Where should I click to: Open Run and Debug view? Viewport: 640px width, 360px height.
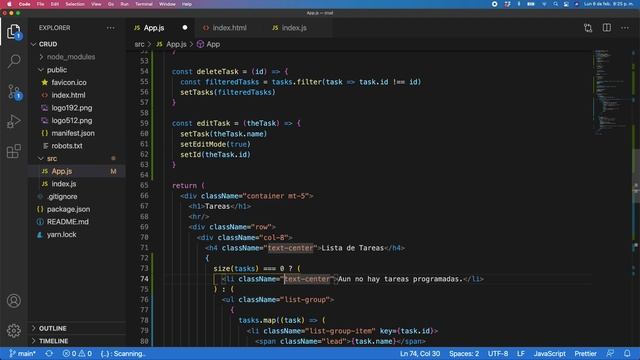(x=14, y=121)
